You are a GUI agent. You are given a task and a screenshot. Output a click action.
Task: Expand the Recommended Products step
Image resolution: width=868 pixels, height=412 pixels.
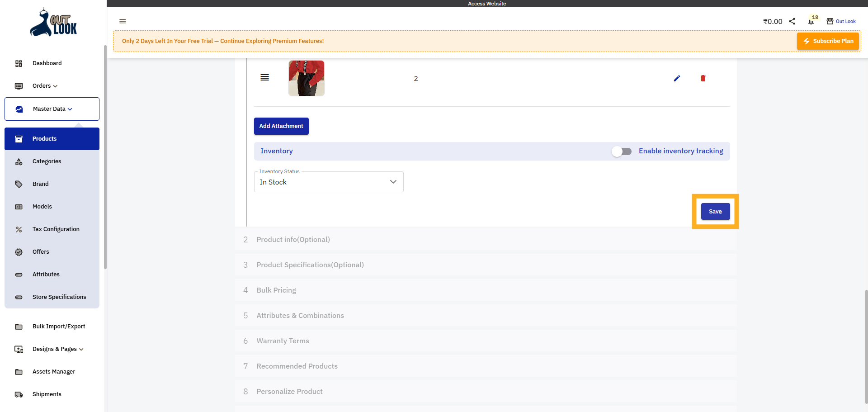point(486,366)
